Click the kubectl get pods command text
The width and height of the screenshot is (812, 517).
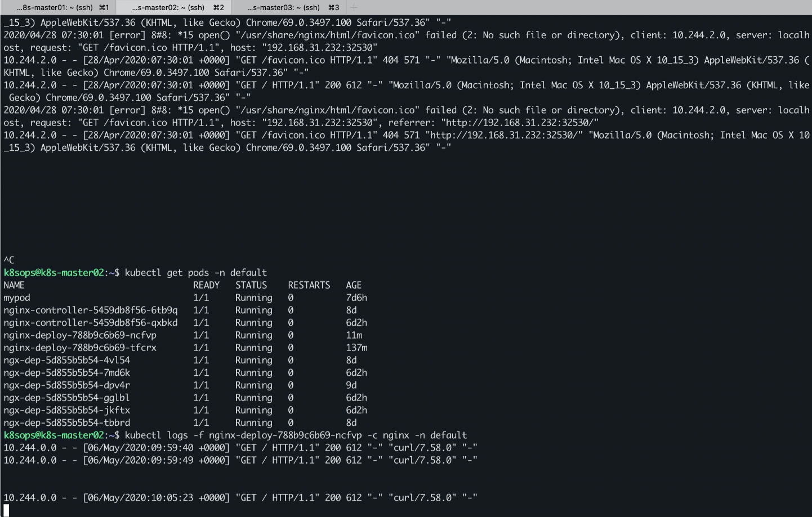click(195, 273)
